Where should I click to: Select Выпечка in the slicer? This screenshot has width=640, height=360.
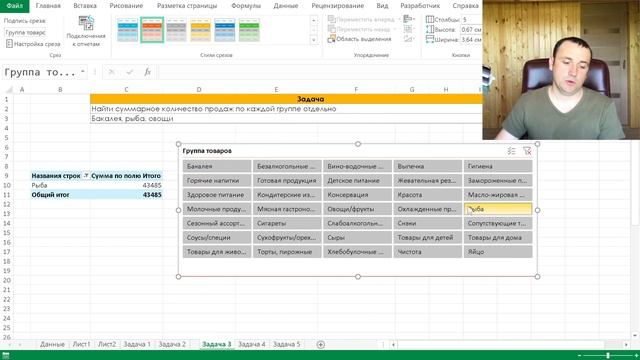pos(427,166)
